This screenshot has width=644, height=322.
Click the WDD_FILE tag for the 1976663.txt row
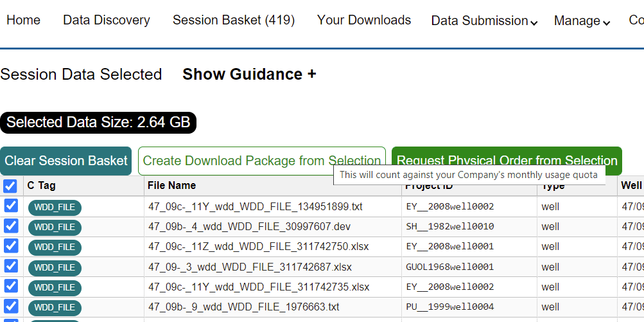tap(55, 308)
